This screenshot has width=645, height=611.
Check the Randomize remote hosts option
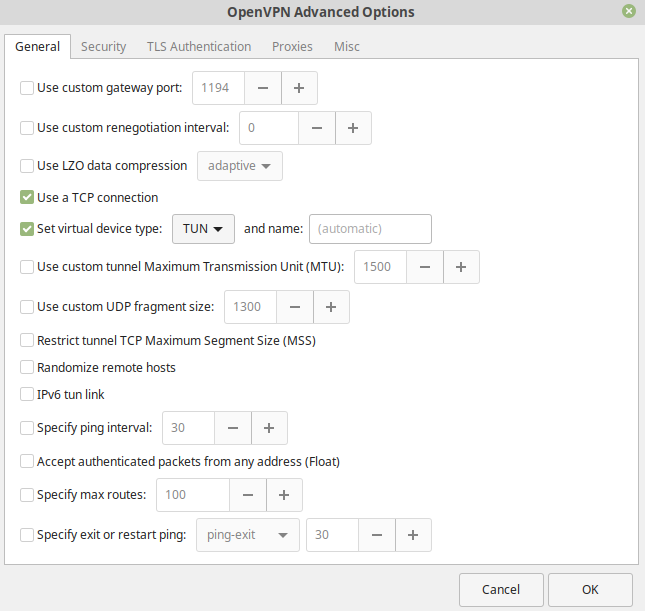pyautogui.click(x=27, y=368)
